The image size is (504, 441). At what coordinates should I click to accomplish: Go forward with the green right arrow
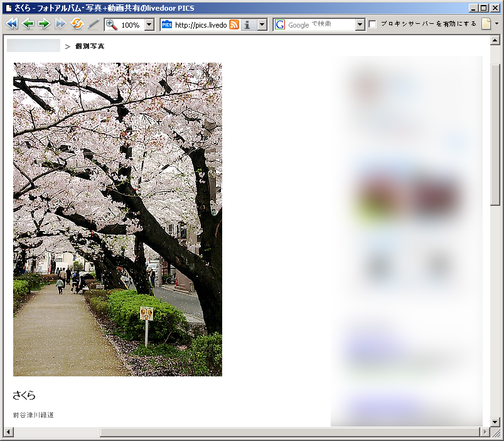[x=44, y=24]
